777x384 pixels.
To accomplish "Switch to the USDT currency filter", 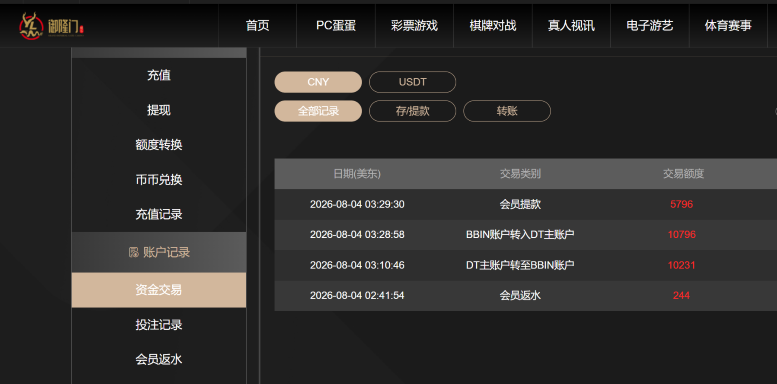I will 412,82.
